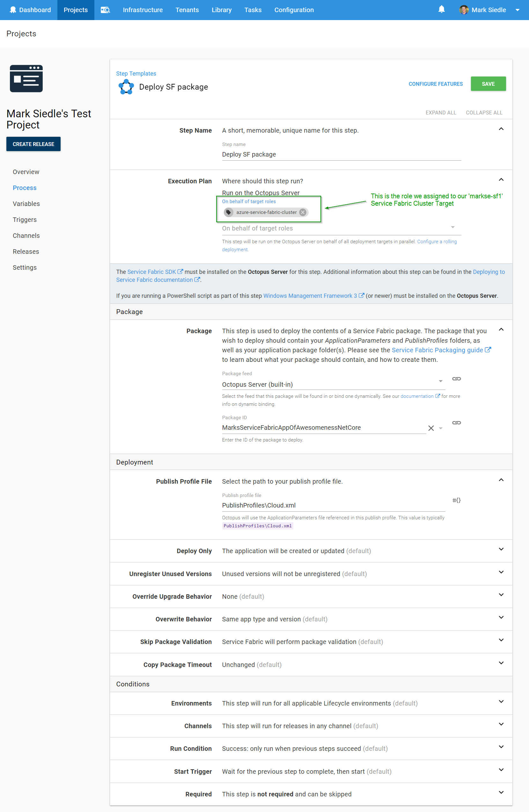Click the SAVE button
This screenshot has height=812, width=529.
pyautogui.click(x=488, y=84)
